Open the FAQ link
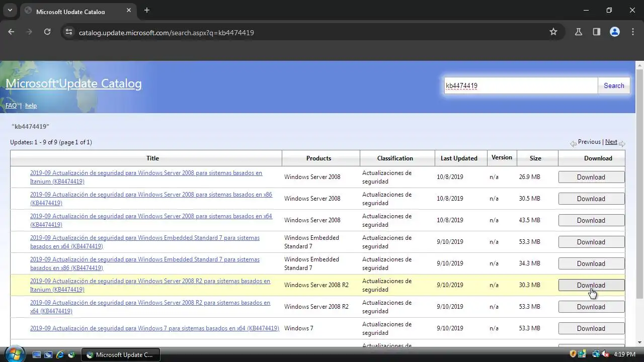644x362 pixels. pyautogui.click(x=11, y=106)
